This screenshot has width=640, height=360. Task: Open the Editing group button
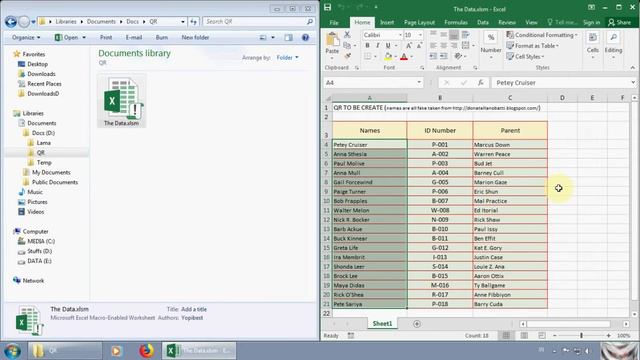click(613, 45)
